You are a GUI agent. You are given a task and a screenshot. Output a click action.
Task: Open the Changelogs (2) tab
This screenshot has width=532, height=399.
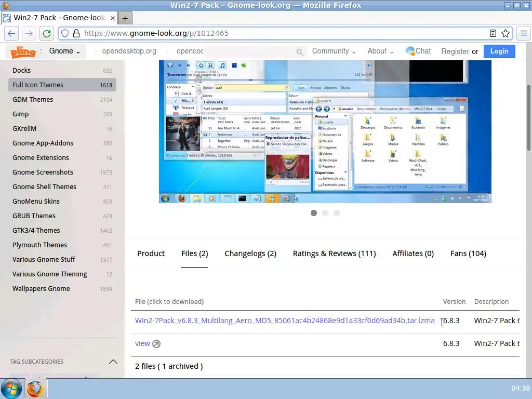(250, 254)
